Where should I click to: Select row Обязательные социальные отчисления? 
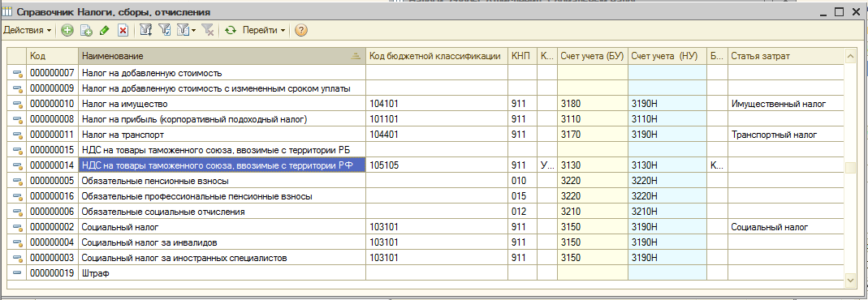(x=222, y=212)
